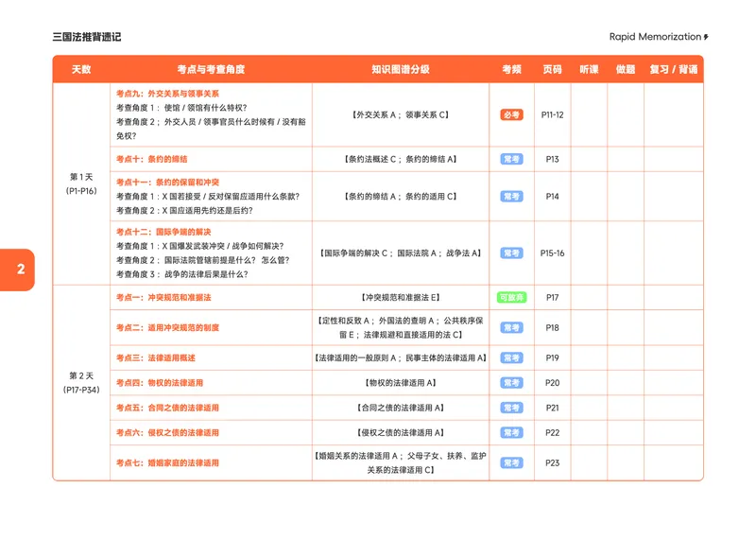Click the cell 【条约法概述 C；条约的缔结 A】
This screenshot has height=540, width=756.
point(400,159)
